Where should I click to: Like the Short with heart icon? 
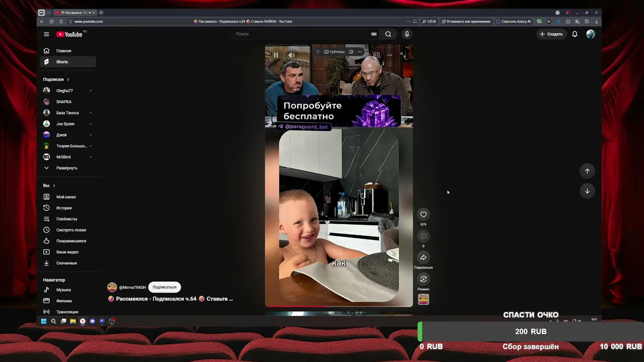(424, 215)
